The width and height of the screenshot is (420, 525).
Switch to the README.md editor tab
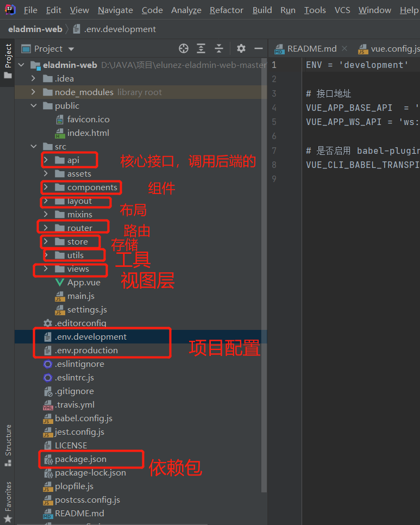point(311,49)
